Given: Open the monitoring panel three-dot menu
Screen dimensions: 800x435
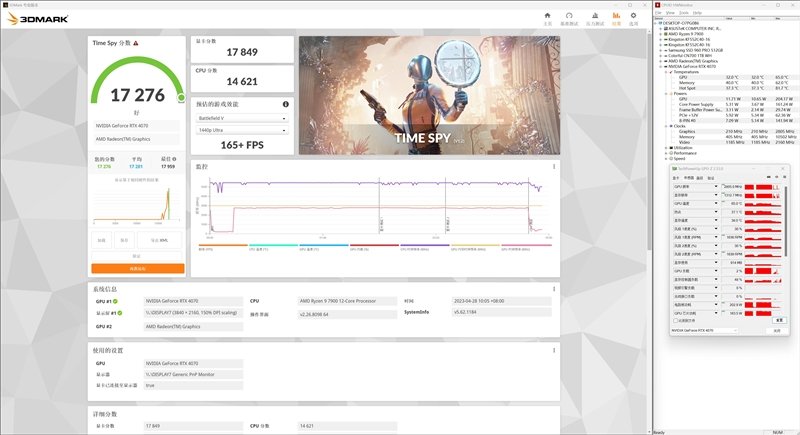Looking at the screenshot, I should [554, 167].
